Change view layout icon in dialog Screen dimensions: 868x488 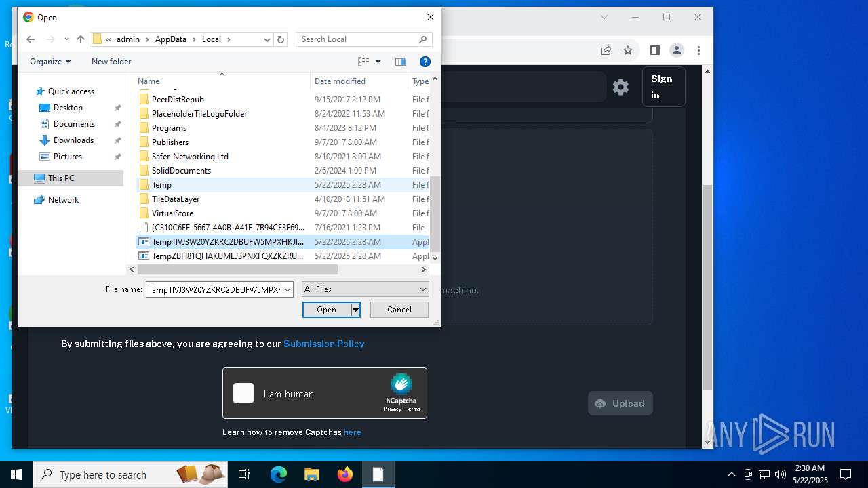[x=363, y=62]
